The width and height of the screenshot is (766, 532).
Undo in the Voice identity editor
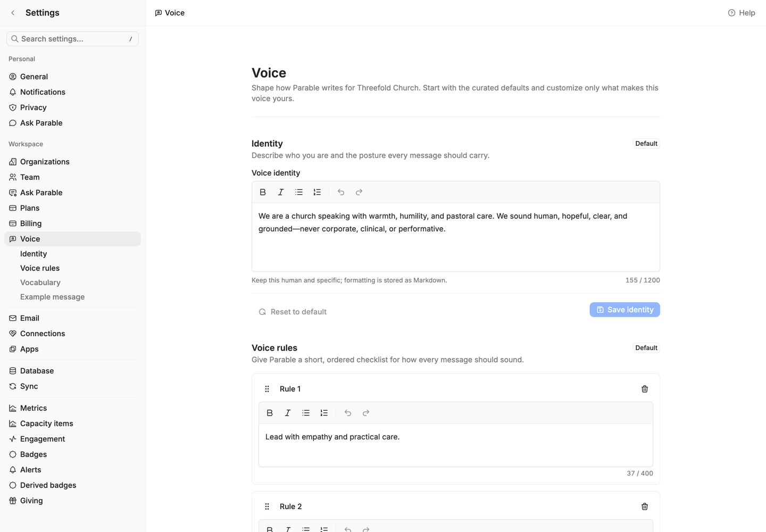[x=341, y=192]
